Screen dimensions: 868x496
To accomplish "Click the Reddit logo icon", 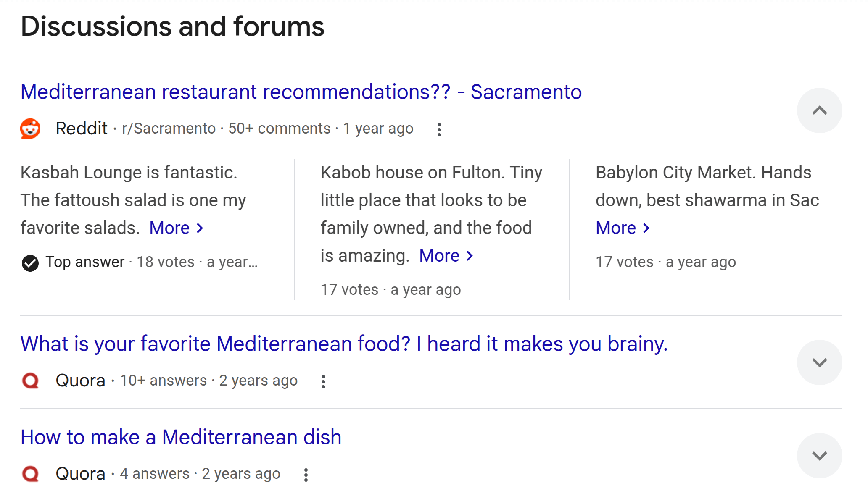I will pos(30,129).
